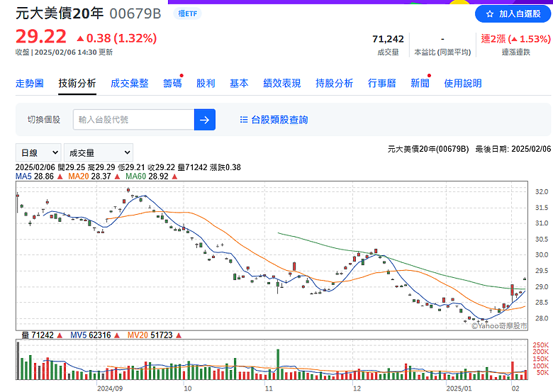Select the 技術分析 tab

click(77, 83)
